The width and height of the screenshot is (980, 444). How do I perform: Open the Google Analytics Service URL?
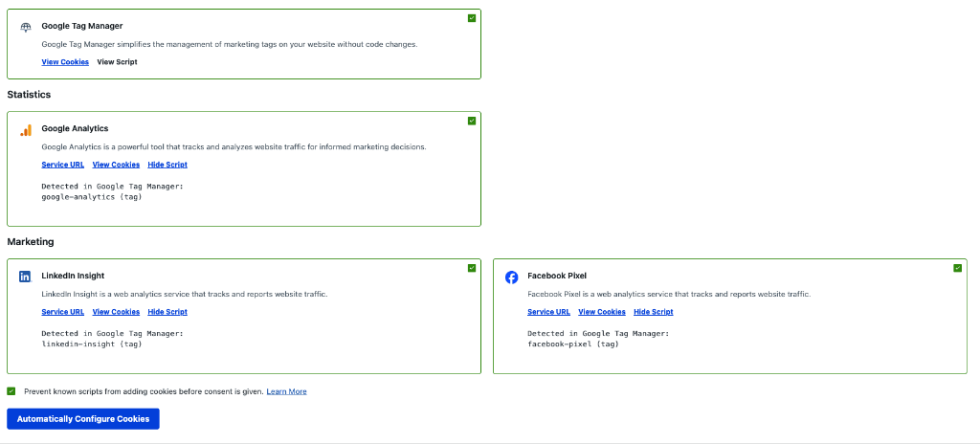pyautogui.click(x=62, y=165)
